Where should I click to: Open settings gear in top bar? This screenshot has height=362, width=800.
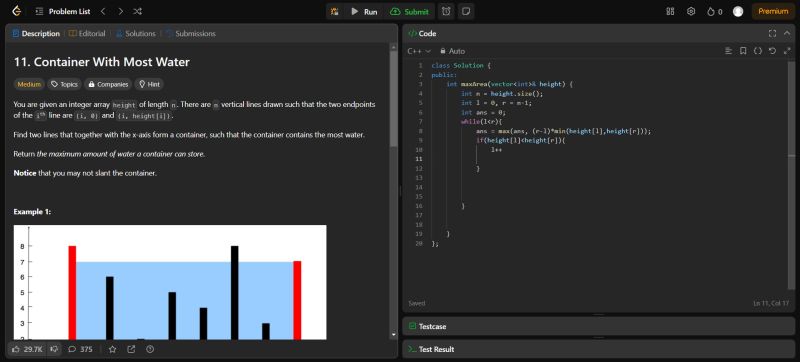pos(691,11)
